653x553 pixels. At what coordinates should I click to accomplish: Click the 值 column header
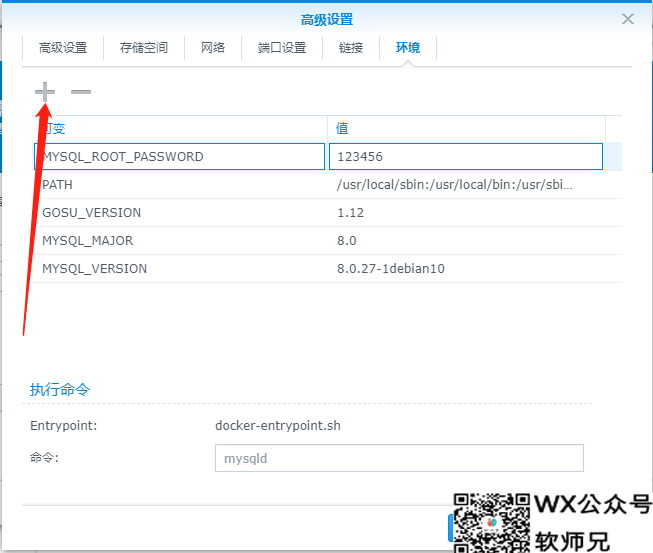466,128
